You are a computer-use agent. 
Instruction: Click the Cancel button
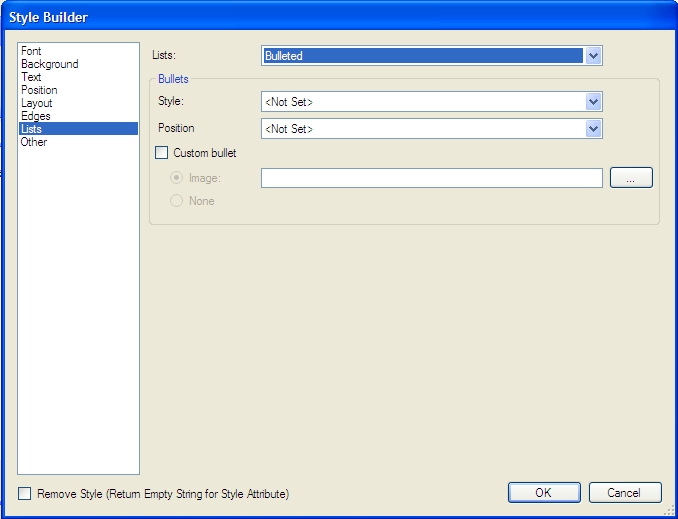[x=625, y=492]
